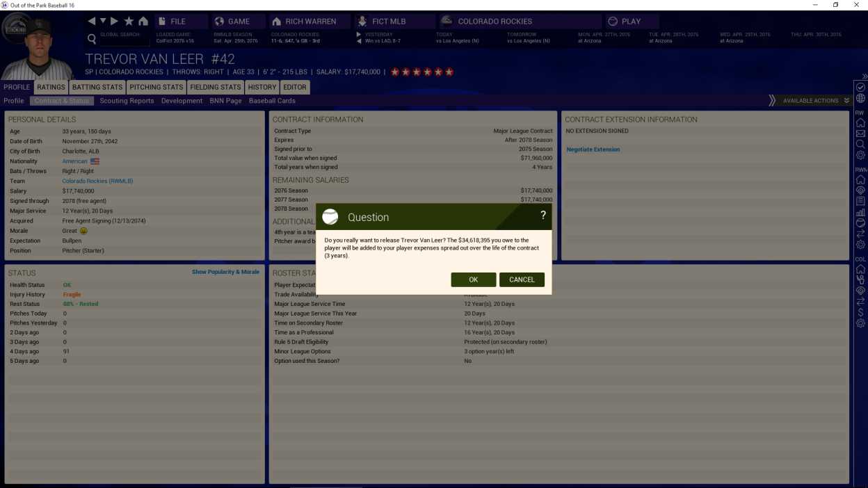The height and width of the screenshot is (488, 868).
Task: Open the PLAY menu
Action: (x=631, y=22)
